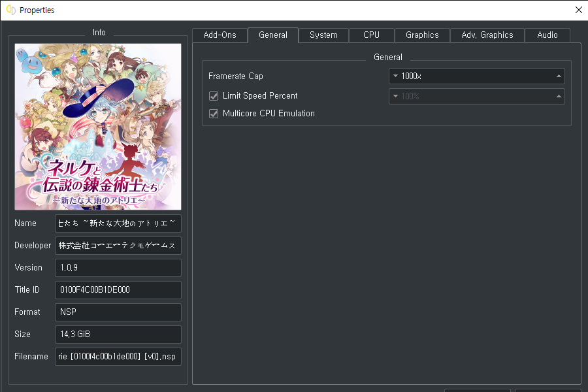This screenshot has height=392, width=588.
Task: Click the down arrow beside 100%
Action: (x=395, y=97)
